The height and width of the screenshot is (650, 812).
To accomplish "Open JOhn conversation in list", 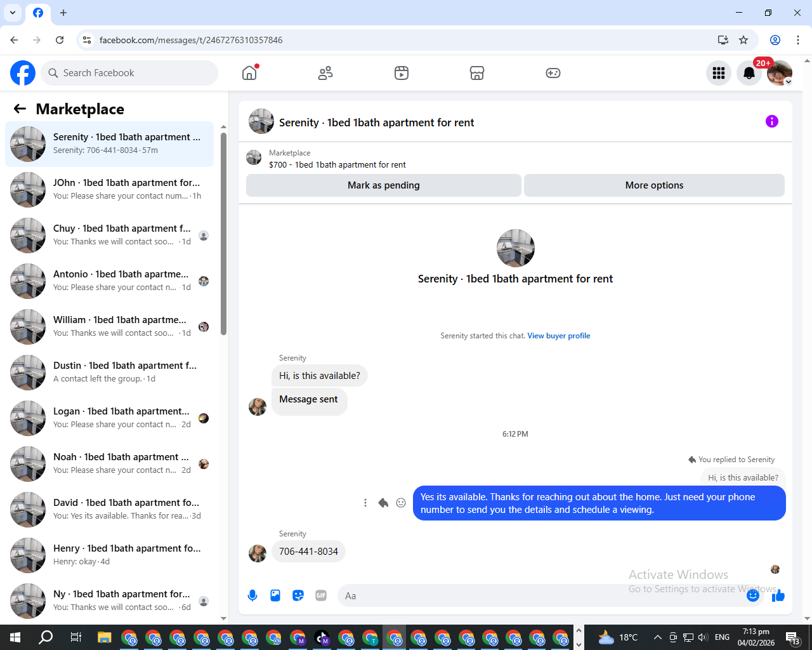I will [109, 190].
